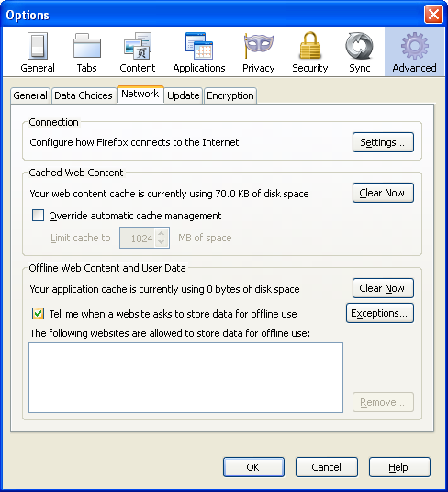Open the Privacy mask icon
Image resolution: width=448 pixels, height=492 pixels.
(x=259, y=46)
